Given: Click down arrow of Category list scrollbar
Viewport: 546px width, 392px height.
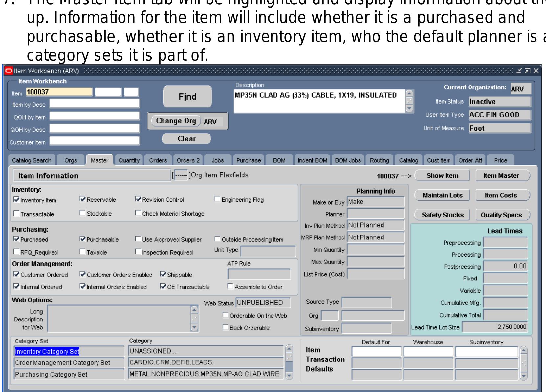Looking at the screenshot, I should [289, 376].
